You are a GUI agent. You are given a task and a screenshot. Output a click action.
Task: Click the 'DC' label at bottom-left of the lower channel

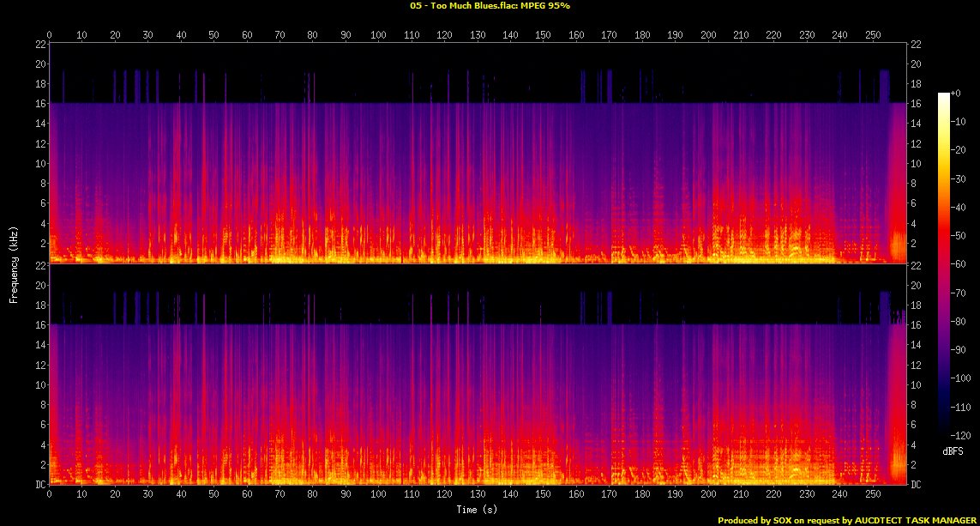pyautogui.click(x=39, y=485)
